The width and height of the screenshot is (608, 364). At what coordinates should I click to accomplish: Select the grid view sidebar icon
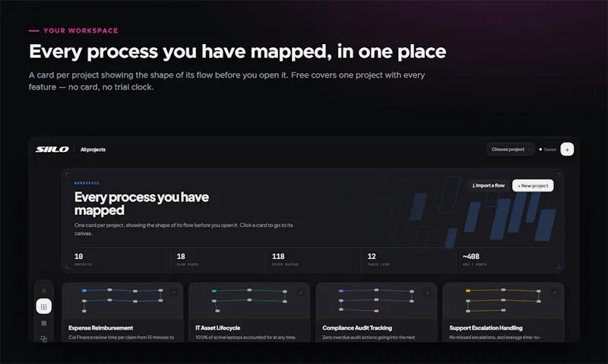[44, 307]
